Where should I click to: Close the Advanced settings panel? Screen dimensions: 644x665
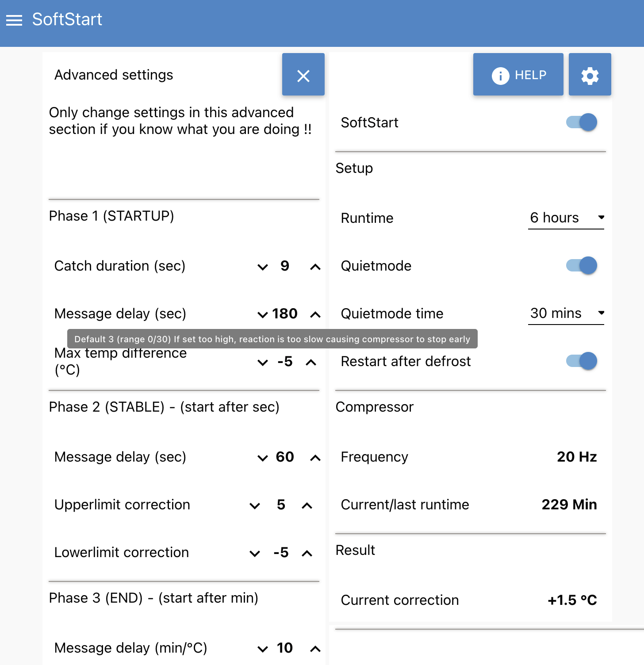point(303,76)
